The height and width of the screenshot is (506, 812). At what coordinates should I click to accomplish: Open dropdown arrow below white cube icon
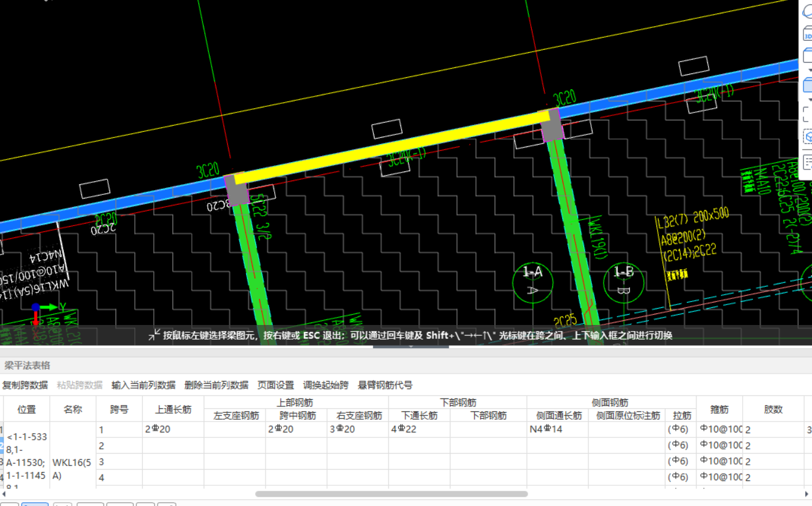[810, 70]
